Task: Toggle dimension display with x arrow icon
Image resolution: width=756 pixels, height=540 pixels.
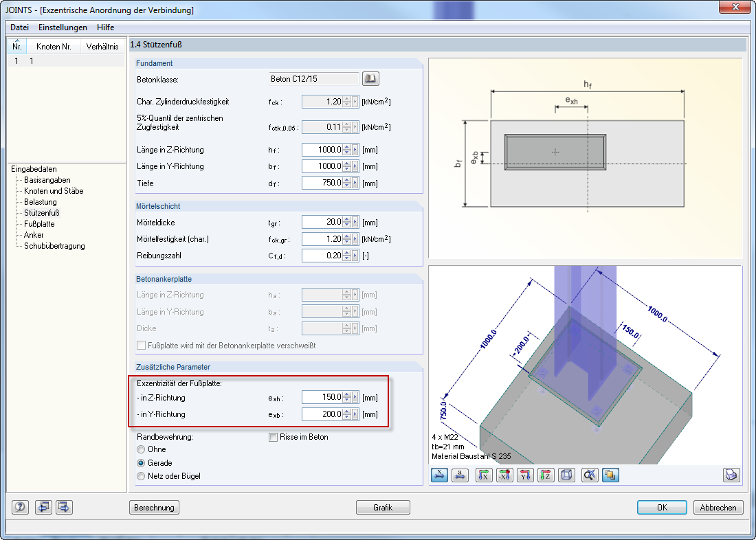Action: click(x=439, y=475)
